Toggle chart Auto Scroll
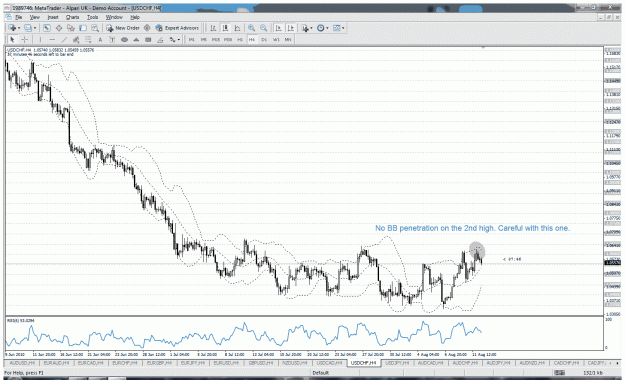 (x=279, y=28)
